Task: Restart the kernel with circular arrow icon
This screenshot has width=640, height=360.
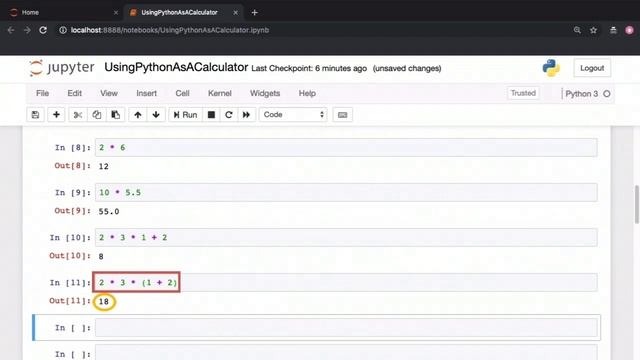Action: coord(229,115)
